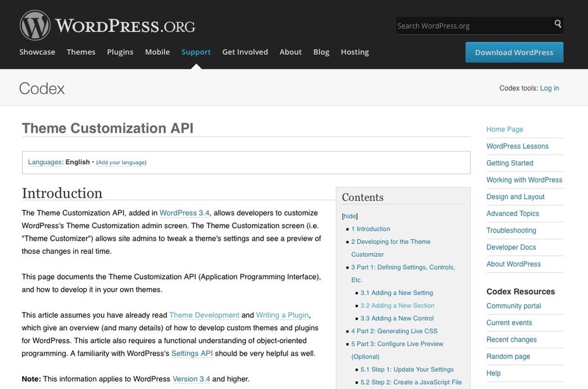The image size is (588, 389).
Task: Open Random page link
Action: tap(508, 356)
